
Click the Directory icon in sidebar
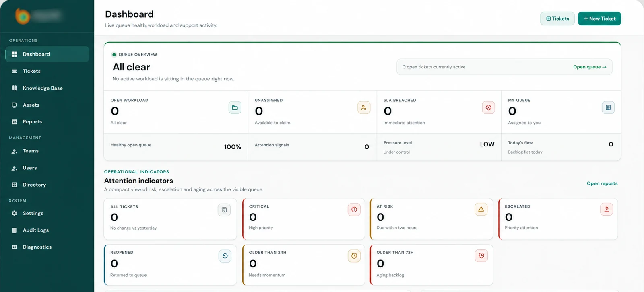coord(14,185)
